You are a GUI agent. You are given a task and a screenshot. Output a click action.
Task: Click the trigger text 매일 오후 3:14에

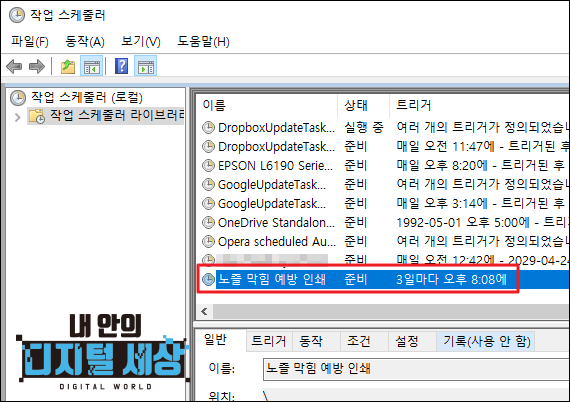442,203
